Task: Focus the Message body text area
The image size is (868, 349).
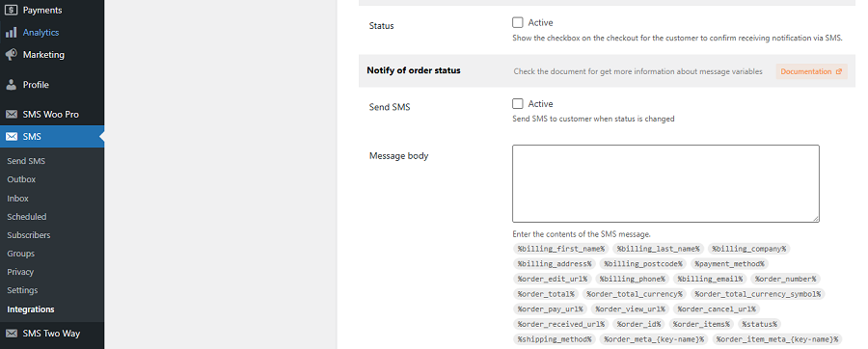Action: (x=665, y=183)
